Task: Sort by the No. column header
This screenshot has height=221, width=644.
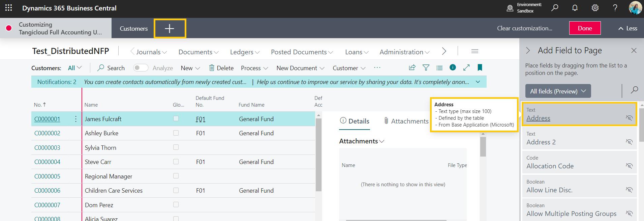Action: point(40,105)
